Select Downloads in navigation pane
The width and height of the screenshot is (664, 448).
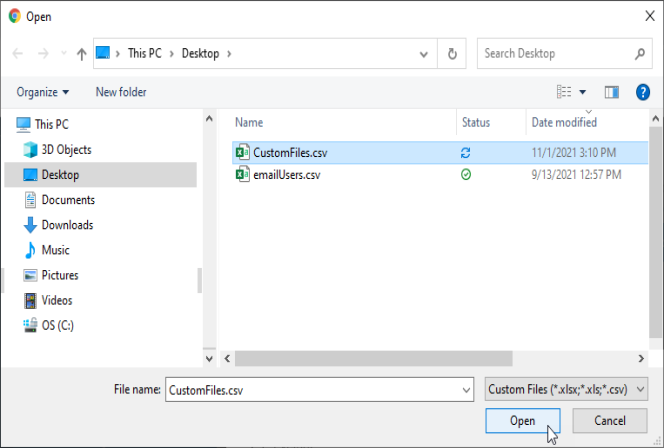(x=67, y=225)
